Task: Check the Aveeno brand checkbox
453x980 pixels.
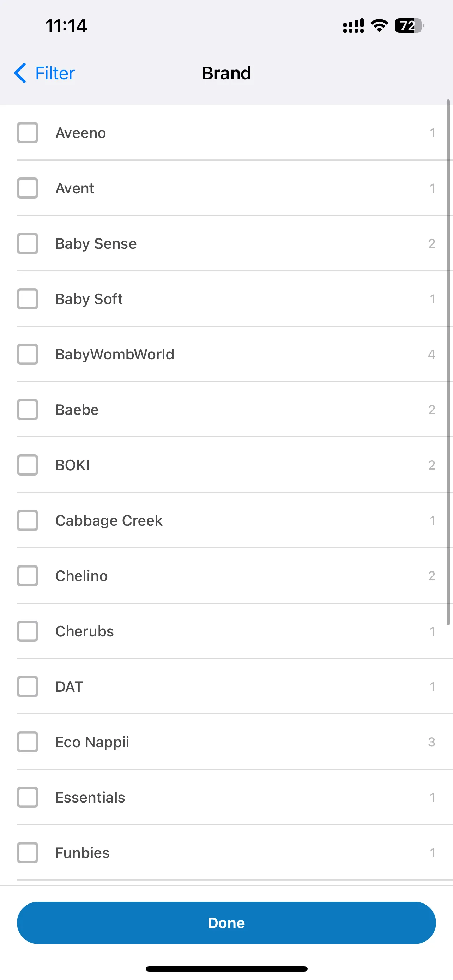Action: tap(28, 133)
